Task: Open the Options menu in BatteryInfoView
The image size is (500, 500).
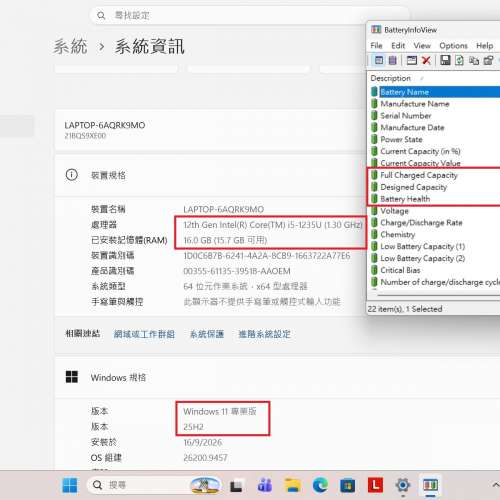Action: (x=453, y=45)
